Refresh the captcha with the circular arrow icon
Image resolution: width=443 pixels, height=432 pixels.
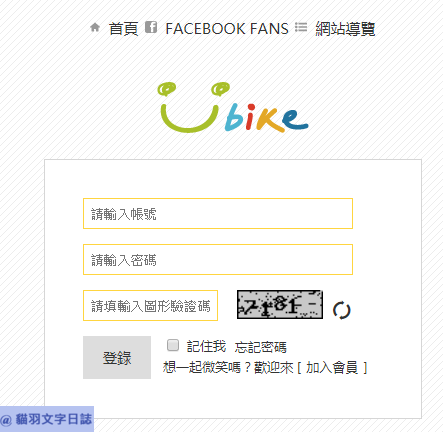(342, 310)
